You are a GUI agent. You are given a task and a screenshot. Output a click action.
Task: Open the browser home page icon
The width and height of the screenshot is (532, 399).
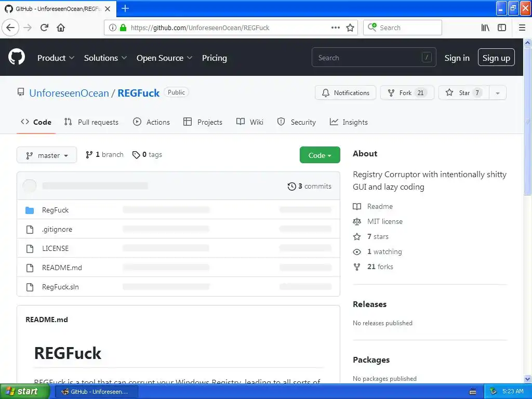click(61, 28)
